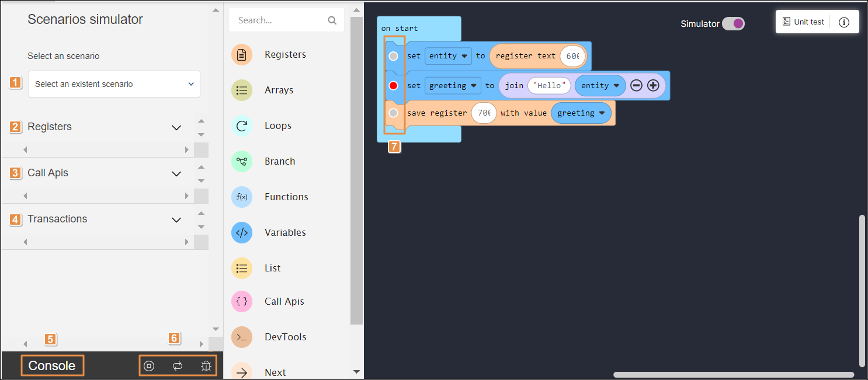This screenshot has width=868, height=380.
Task: Select the Loops category label
Action: [x=277, y=125]
